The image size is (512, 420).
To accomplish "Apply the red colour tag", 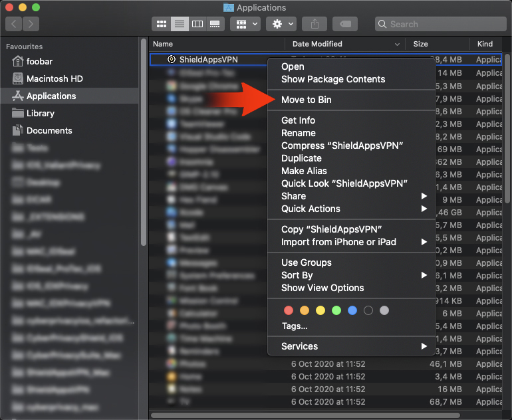I will (289, 310).
